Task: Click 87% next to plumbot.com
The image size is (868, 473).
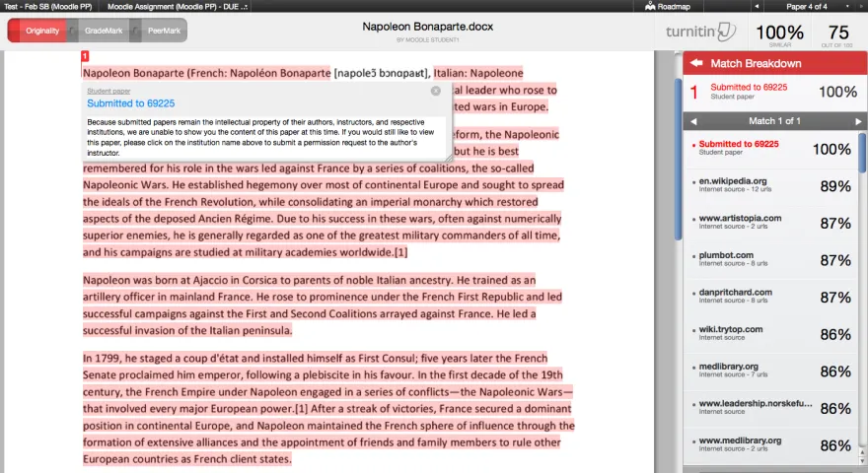Action: point(835,260)
